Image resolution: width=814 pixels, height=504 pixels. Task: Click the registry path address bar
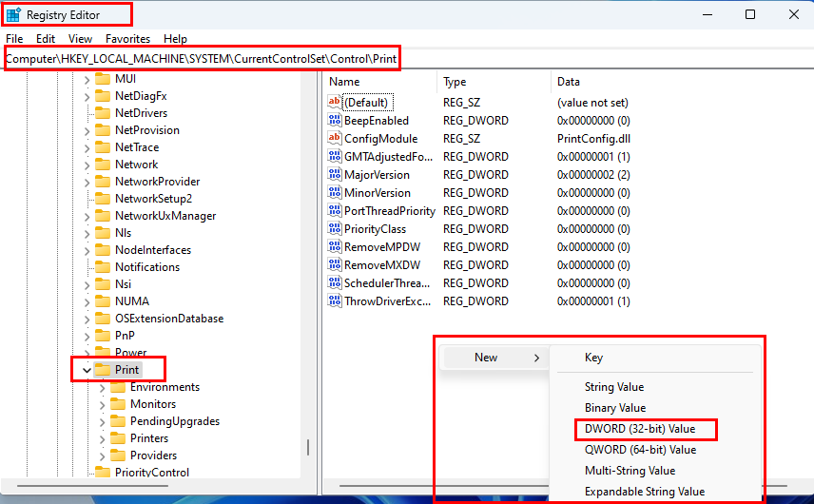click(407, 59)
